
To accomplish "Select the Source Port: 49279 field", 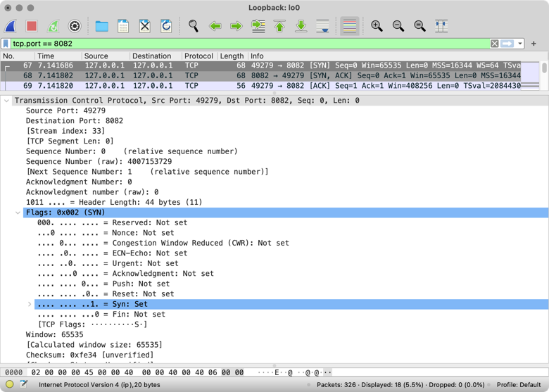I will (x=65, y=110).
